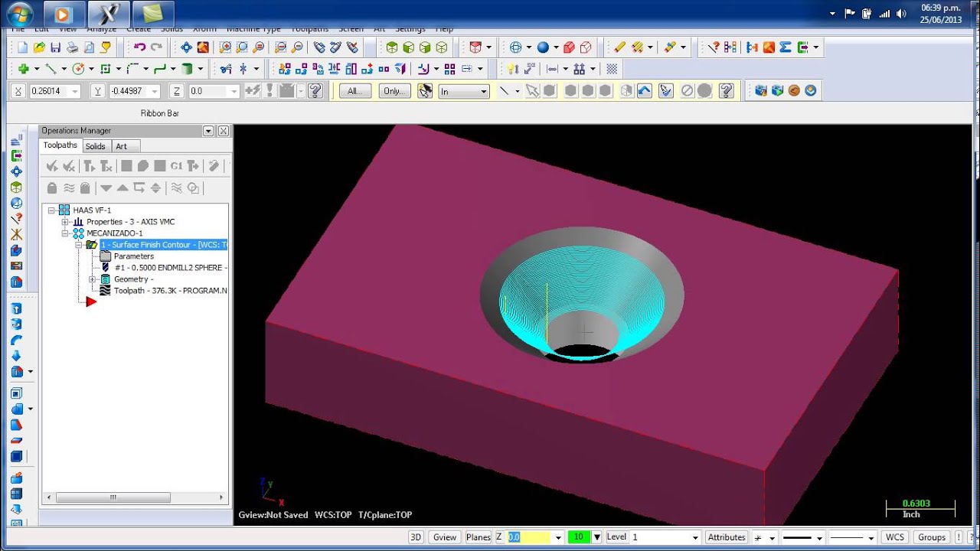
Task: Click the blue curved arrow selection icon
Action: point(645,91)
